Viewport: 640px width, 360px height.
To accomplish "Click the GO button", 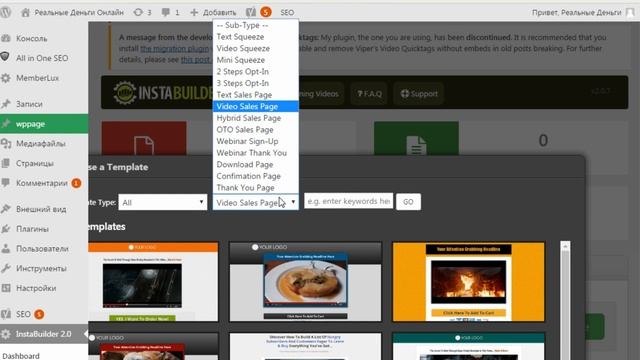I will click(408, 202).
